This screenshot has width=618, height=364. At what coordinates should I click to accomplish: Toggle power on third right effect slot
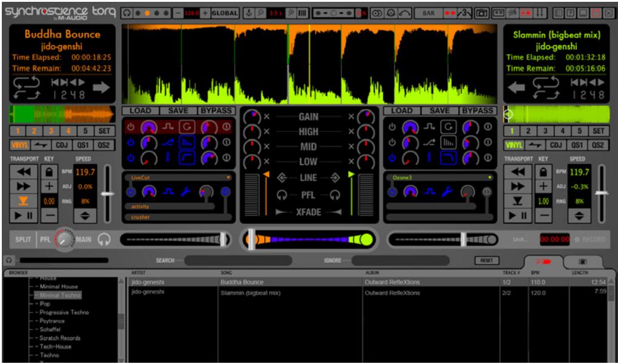(x=392, y=157)
